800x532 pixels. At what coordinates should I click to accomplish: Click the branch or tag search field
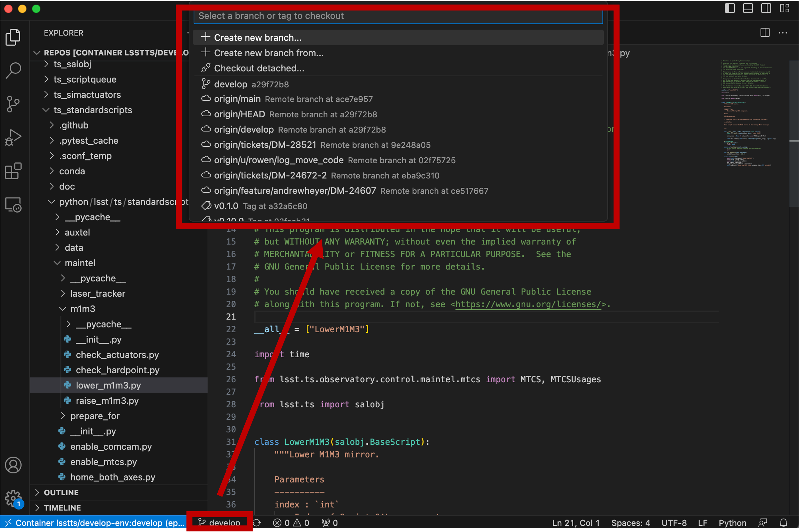tap(397, 16)
